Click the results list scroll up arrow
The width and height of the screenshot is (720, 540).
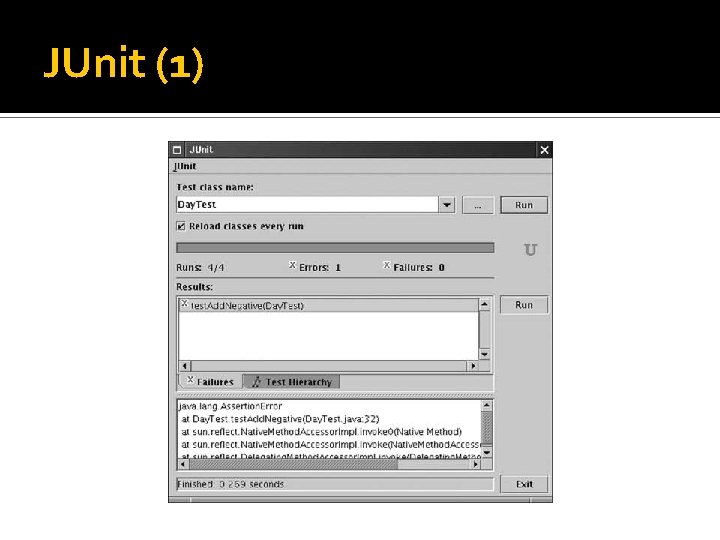pos(484,304)
